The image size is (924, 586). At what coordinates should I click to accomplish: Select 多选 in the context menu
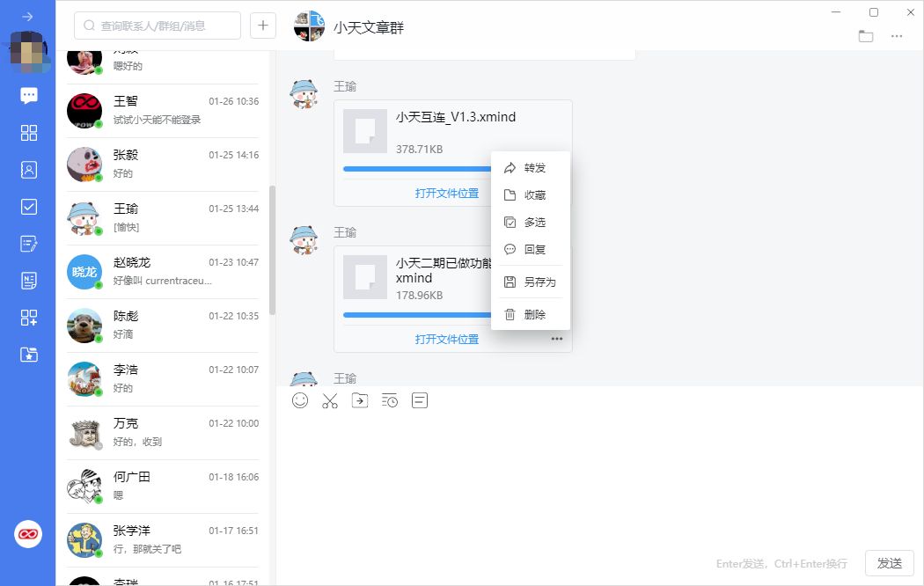tap(534, 223)
